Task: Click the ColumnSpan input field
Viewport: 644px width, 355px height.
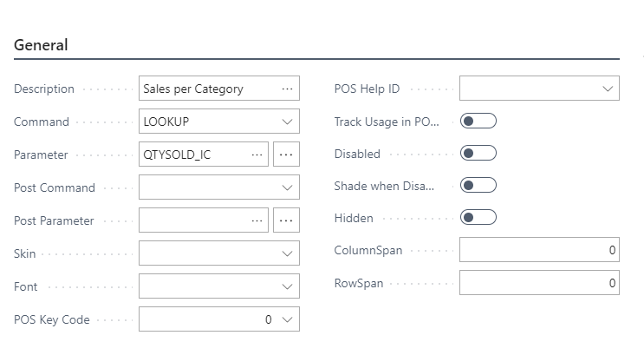Action: pos(538,250)
